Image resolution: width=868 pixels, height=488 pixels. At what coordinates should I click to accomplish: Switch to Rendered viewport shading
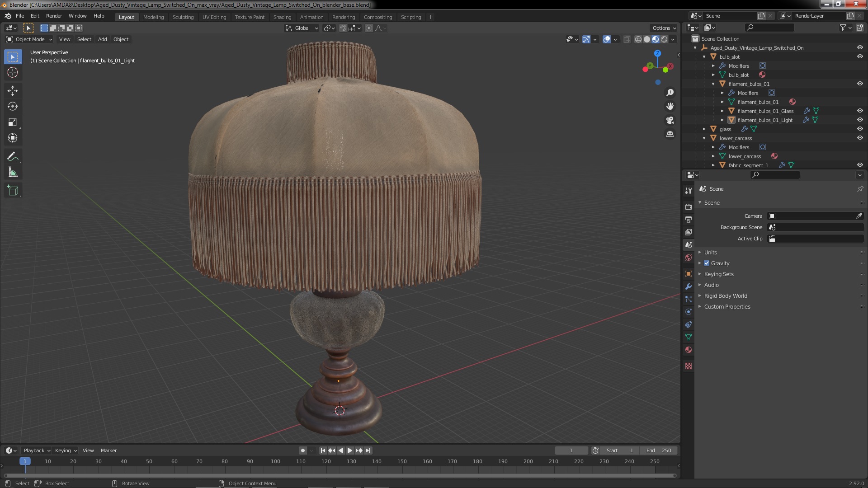point(664,40)
